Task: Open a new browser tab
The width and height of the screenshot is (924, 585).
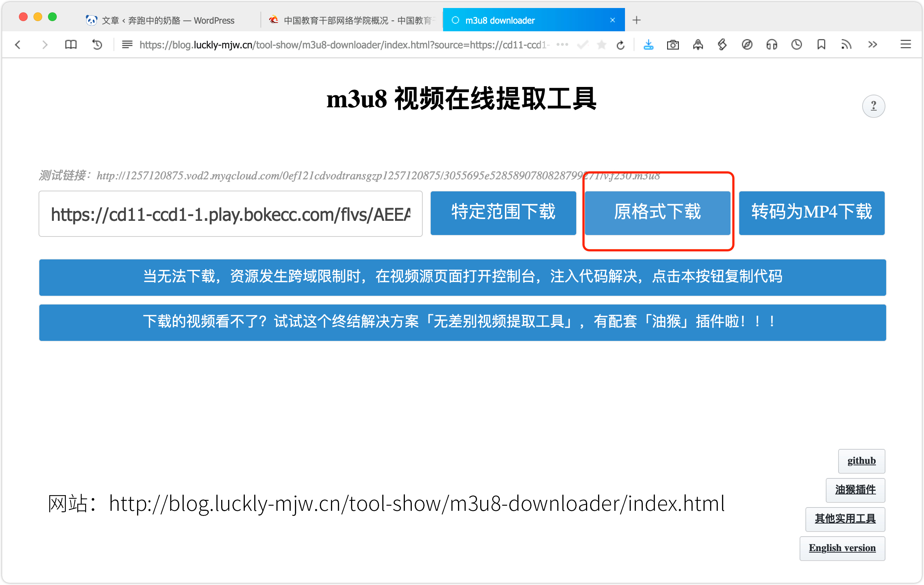Action: (637, 20)
